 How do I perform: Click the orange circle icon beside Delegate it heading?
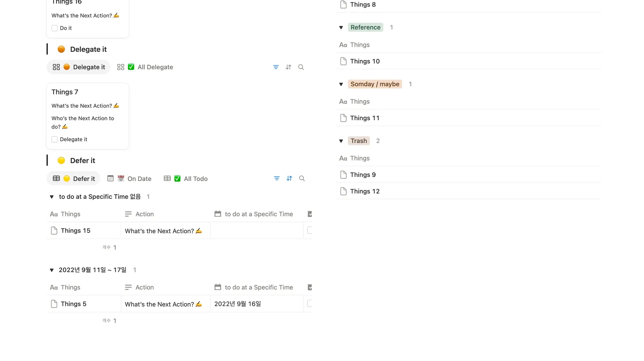pos(61,49)
